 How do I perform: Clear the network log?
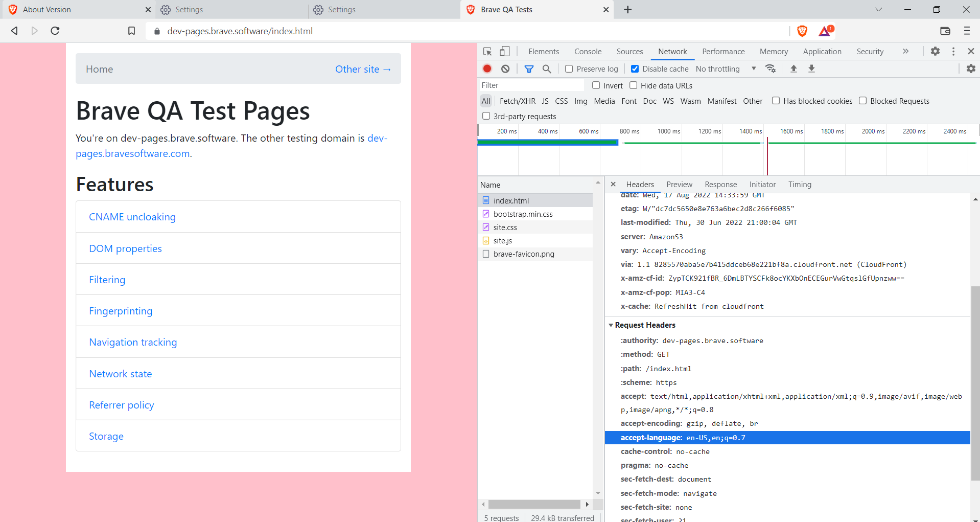pos(505,69)
